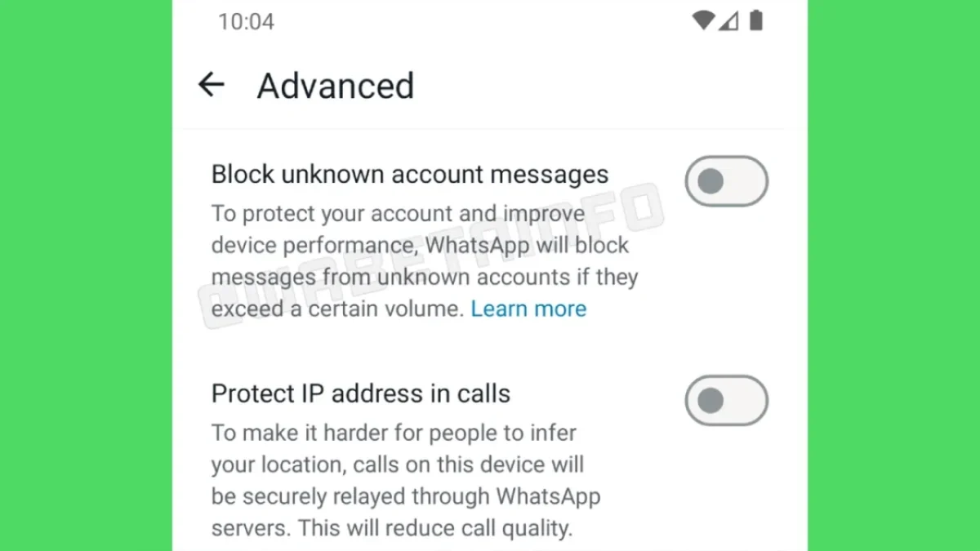Viewport: 980px width, 551px height.
Task: Click the green background right of the phone
Action: coord(893,275)
